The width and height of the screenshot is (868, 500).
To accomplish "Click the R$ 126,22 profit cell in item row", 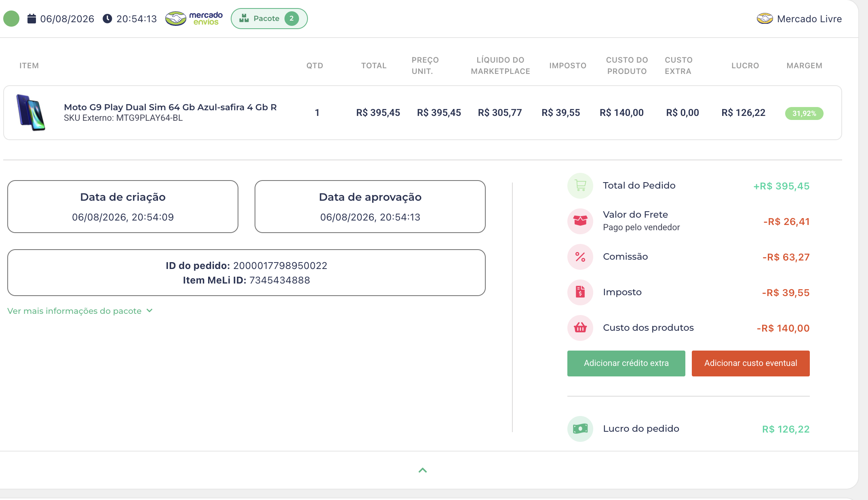I will point(744,113).
